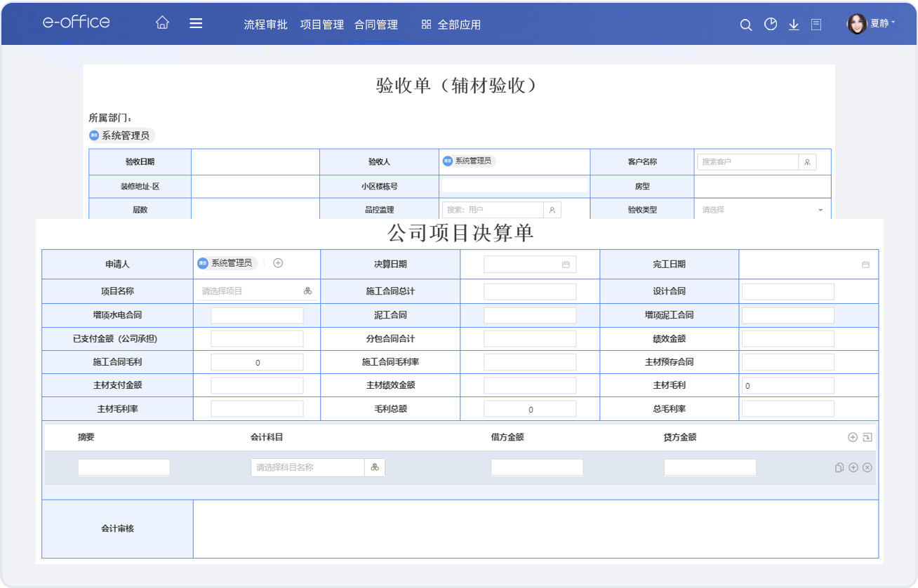Open 全部应用 applications menu
The height and width of the screenshot is (588, 918).
click(x=451, y=25)
